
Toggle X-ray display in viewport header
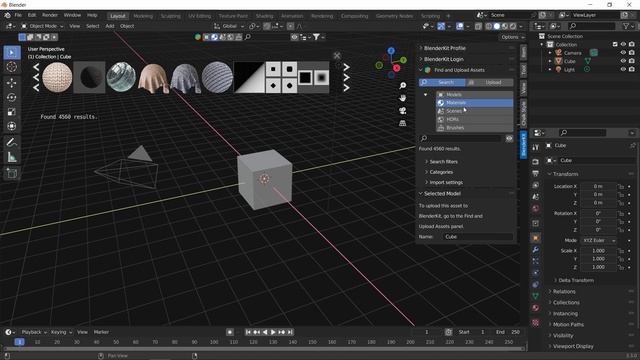coord(478,26)
